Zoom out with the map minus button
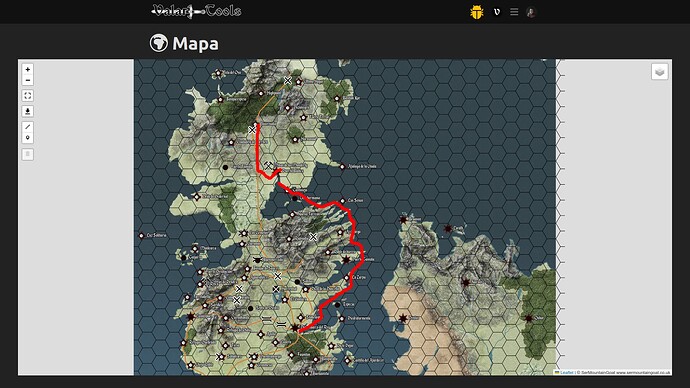Image resolution: width=690 pixels, height=388 pixels. click(28, 81)
